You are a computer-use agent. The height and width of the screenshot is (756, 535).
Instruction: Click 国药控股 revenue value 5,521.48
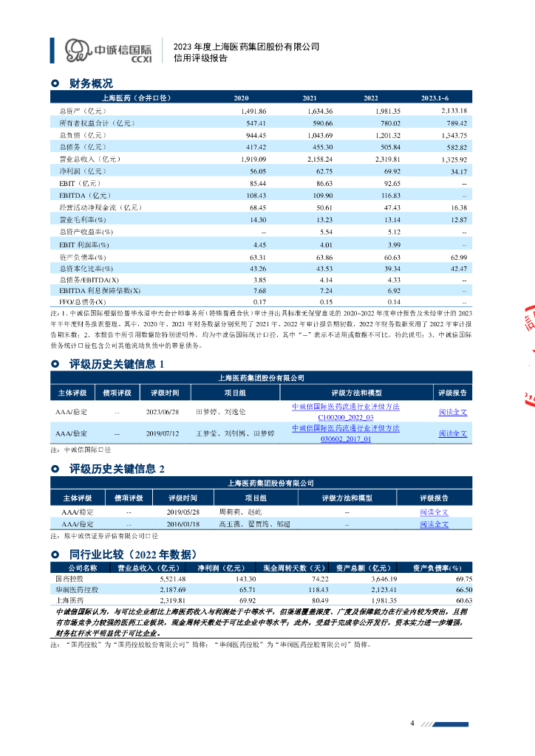tap(173, 579)
